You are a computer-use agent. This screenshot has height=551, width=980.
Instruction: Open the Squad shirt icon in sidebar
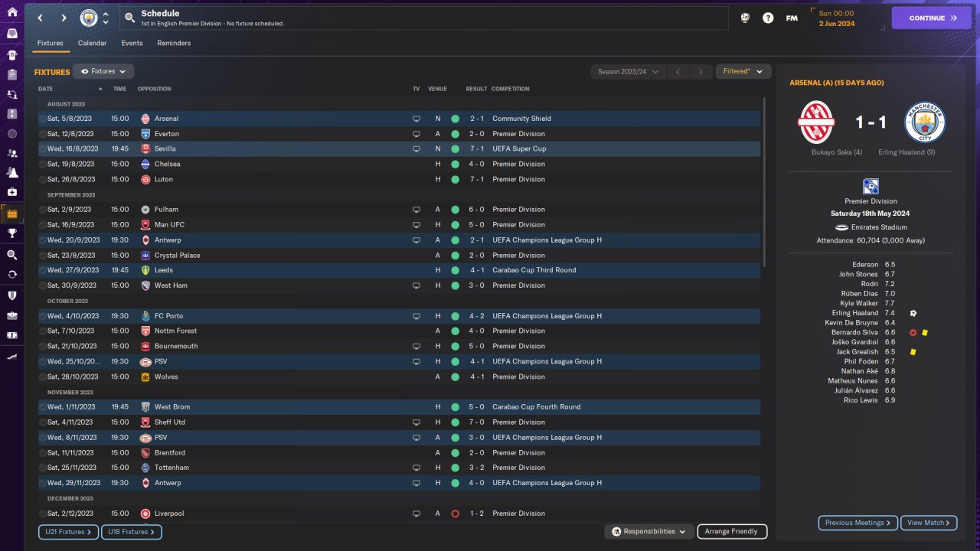click(x=11, y=55)
